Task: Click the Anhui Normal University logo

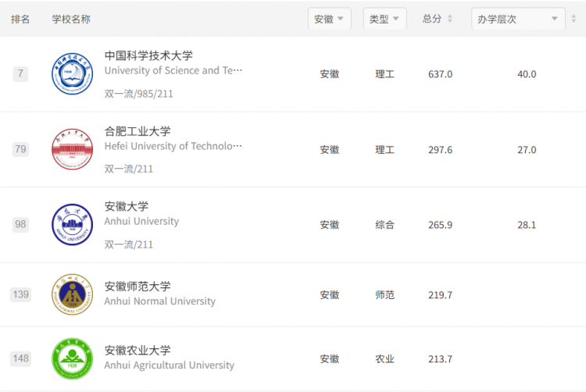Action: (72, 294)
